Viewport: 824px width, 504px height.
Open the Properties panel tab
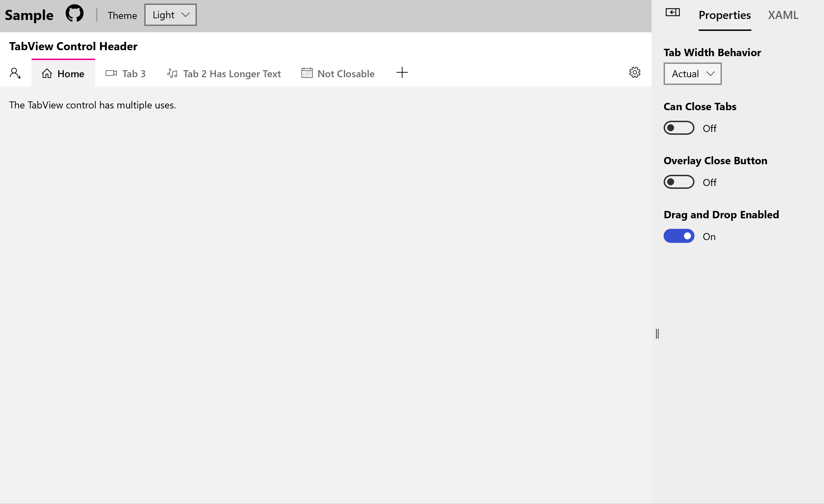tap(724, 15)
